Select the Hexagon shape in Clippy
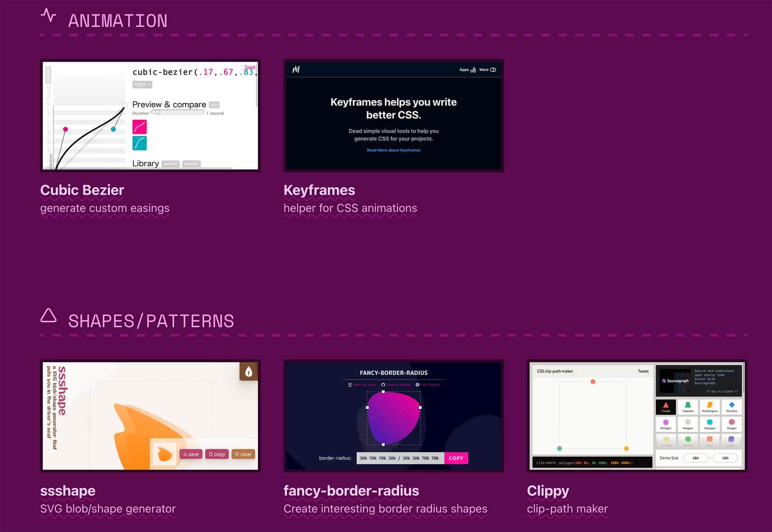 688,424
